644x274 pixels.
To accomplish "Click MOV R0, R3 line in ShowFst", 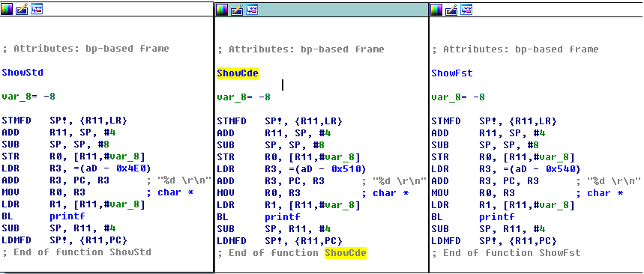I will tap(473, 193).
